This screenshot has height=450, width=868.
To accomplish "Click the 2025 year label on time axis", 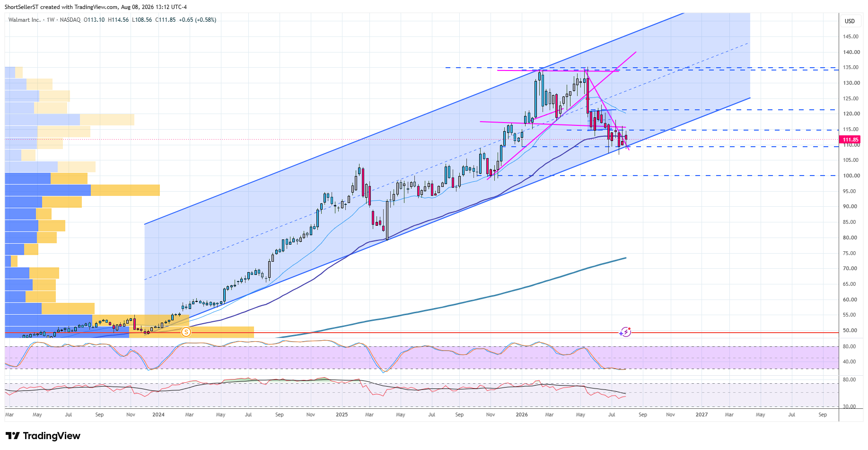I will (x=342, y=415).
